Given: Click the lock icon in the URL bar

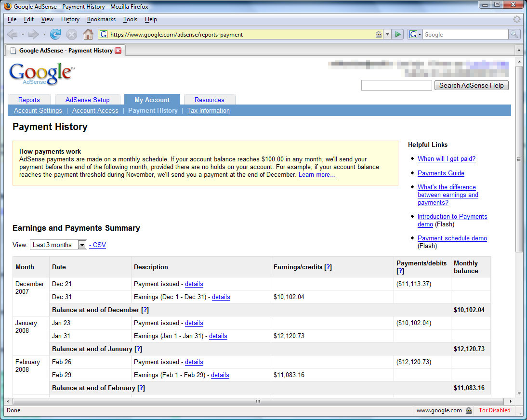Looking at the screenshot, I should point(379,34).
